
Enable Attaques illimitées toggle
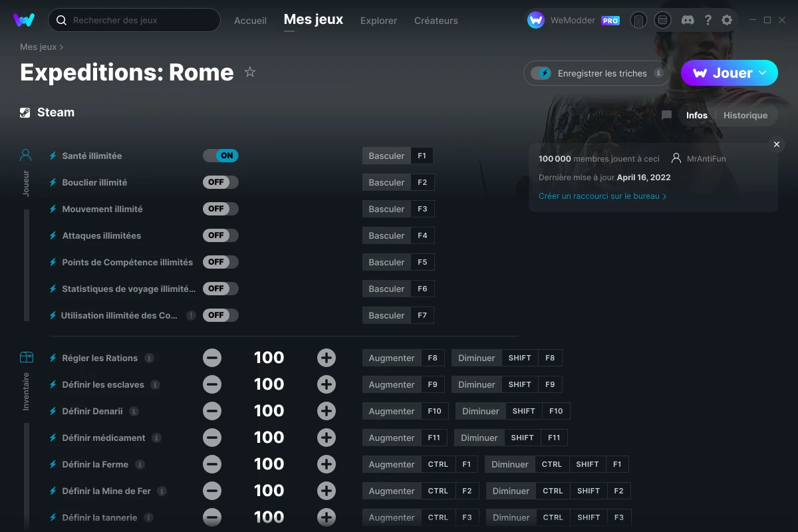pos(221,235)
